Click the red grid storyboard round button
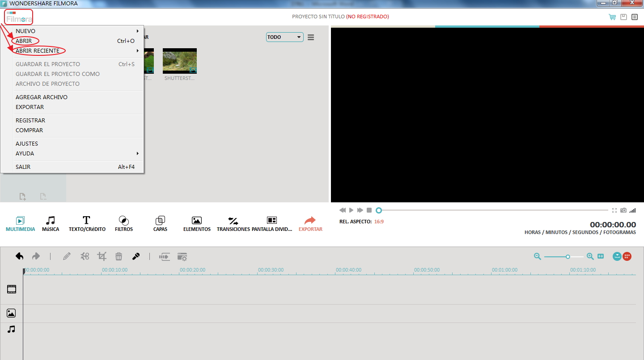 point(627,256)
